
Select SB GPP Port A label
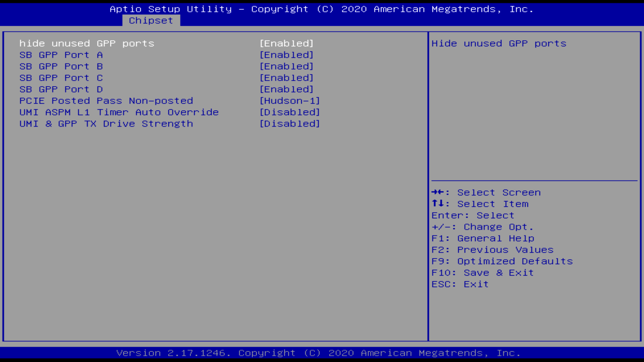[61, 55]
